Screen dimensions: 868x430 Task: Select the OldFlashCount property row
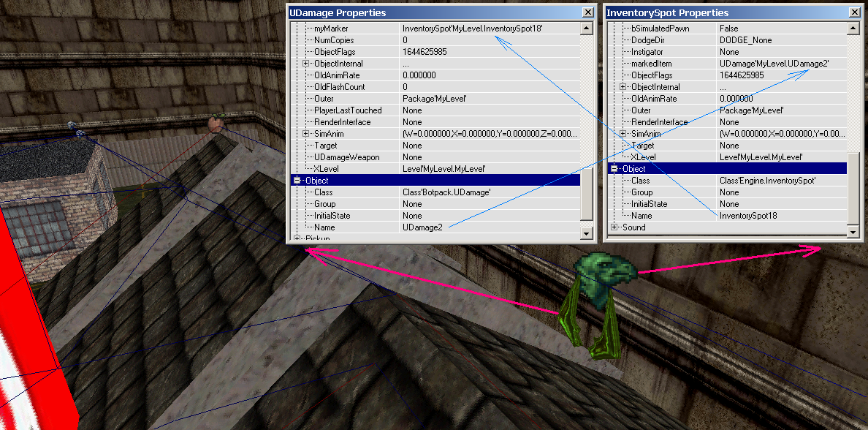435,87
